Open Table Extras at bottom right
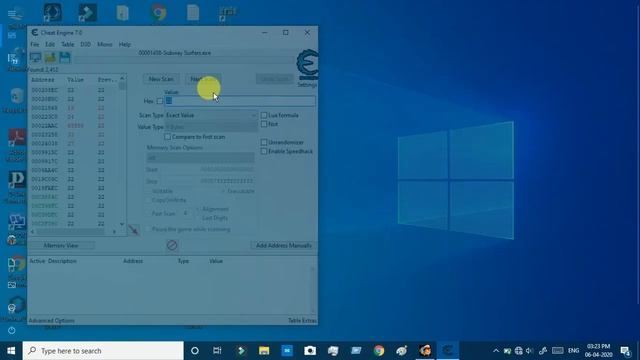Image resolution: width=640 pixels, height=360 pixels. point(302,321)
